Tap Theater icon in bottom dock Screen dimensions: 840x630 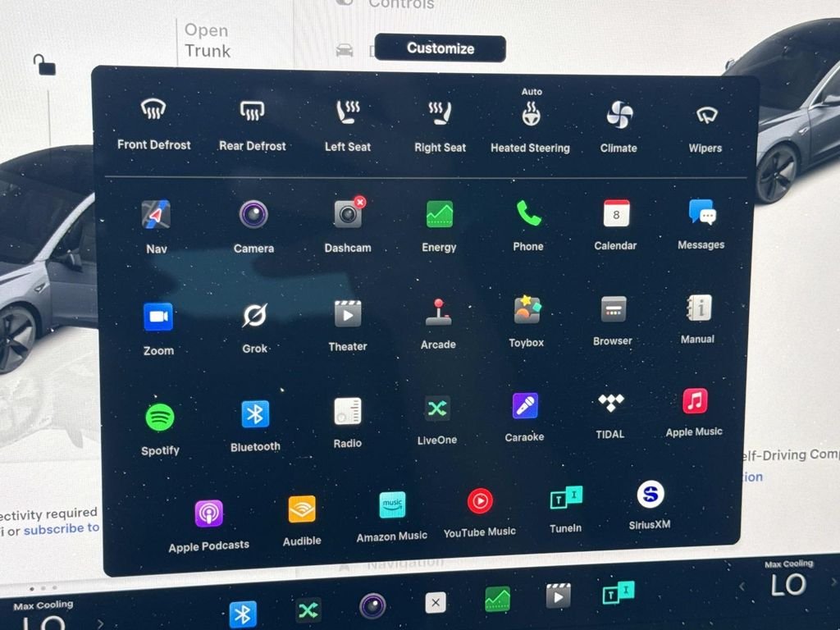558,596
